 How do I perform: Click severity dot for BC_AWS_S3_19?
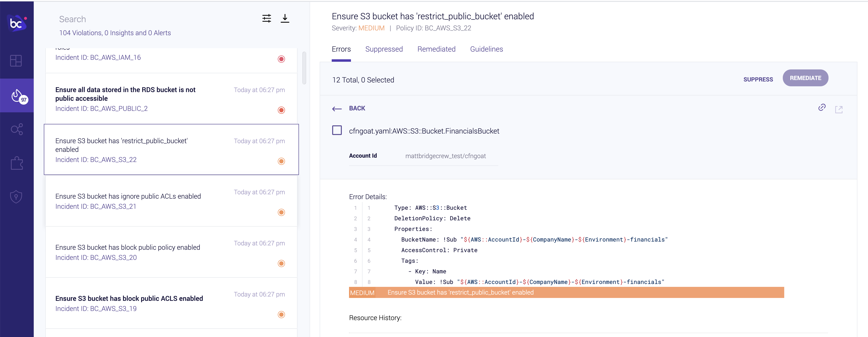[281, 314]
